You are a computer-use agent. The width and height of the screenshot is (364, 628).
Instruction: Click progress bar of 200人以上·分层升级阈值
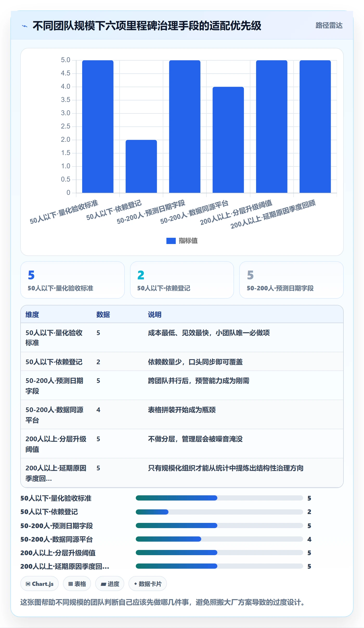pyautogui.click(x=219, y=553)
